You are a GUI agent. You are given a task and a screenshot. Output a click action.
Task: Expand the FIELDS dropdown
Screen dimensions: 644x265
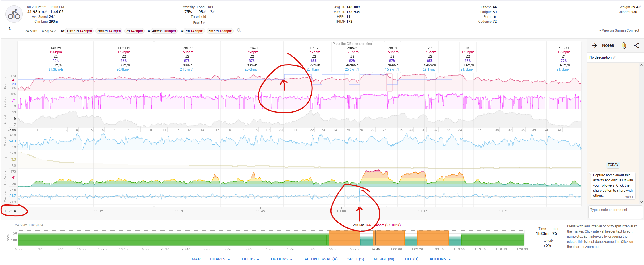250,259
